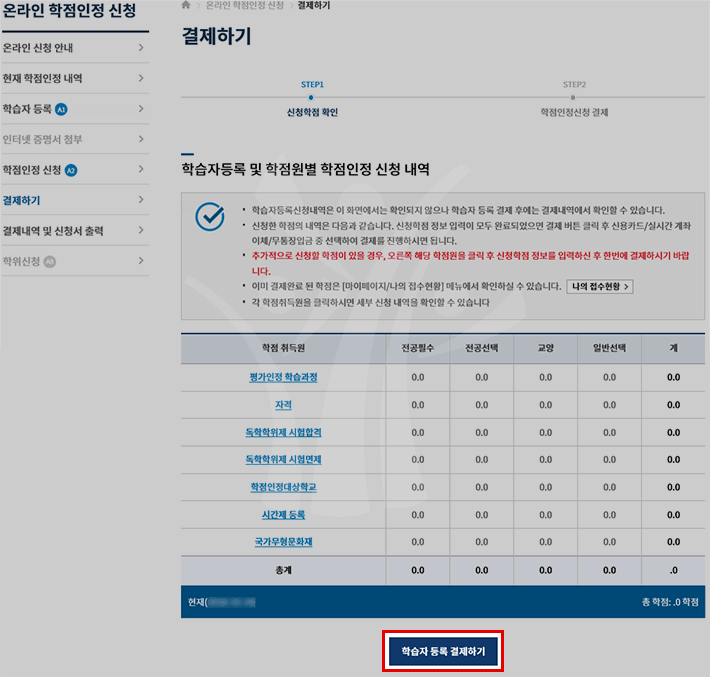Click the A3 badge beside 학위신청
The width and height of the screenshot is (710, 677).
(x=50, y=261)
